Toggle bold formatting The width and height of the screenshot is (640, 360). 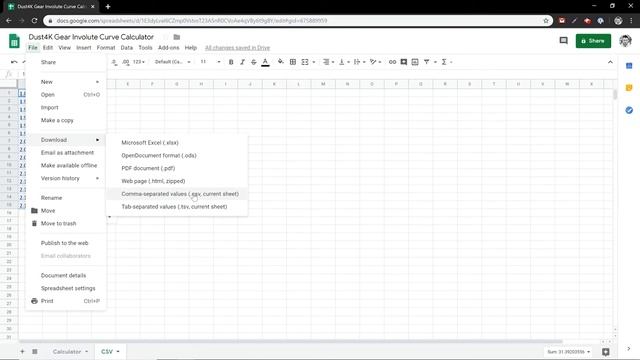[231, 62]
